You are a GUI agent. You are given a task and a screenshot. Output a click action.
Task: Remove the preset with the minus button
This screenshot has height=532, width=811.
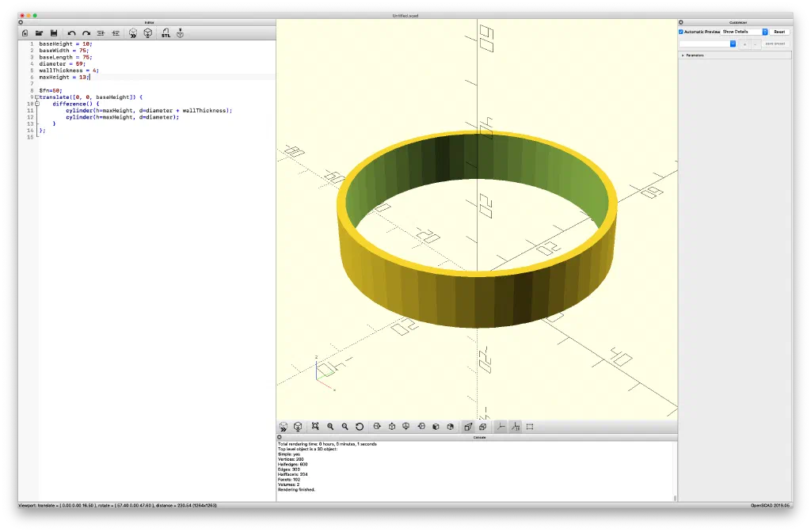(x=755, y=44)
